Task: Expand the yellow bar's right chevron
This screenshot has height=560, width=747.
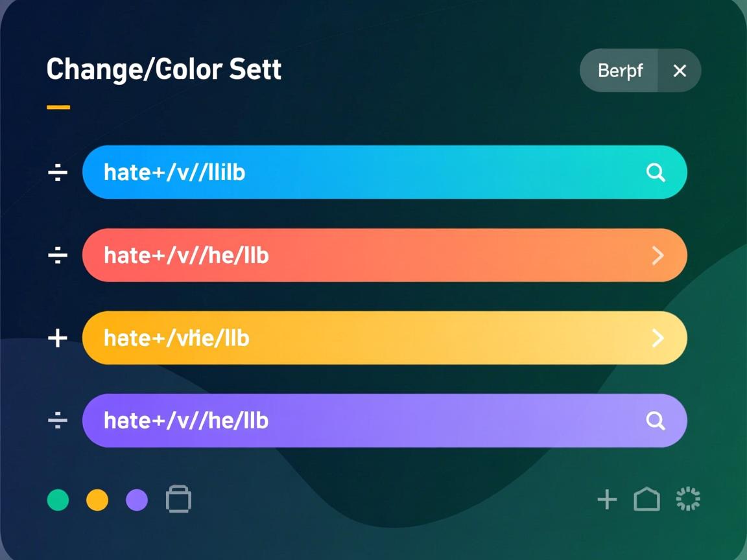Action: (x=658, y=338)
